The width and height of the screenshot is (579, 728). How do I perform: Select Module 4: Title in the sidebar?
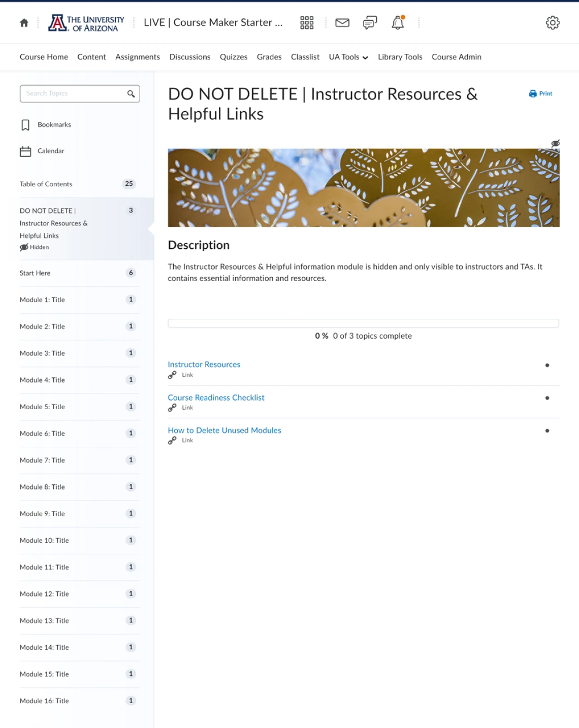80,380
